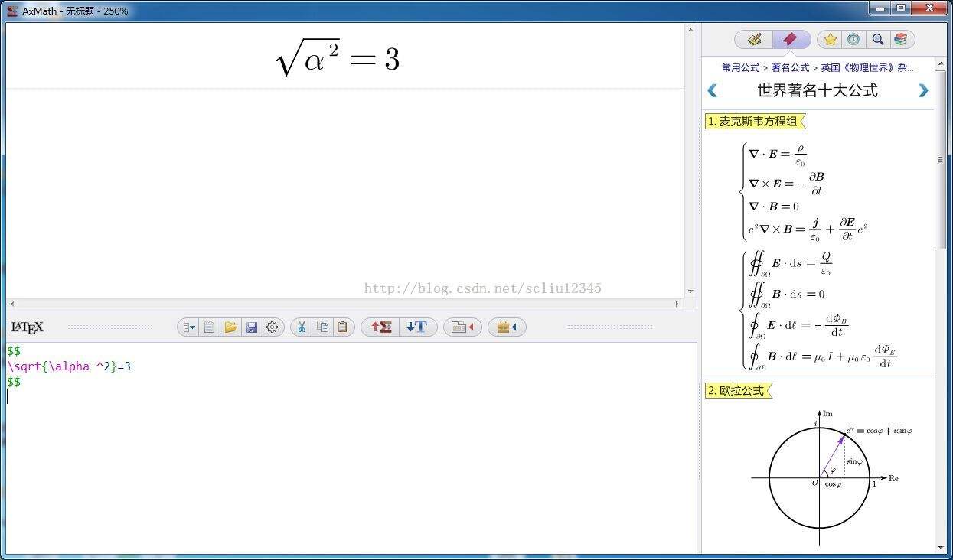This screenshot has height=560, width=953.
Task: Click the scissors cut icon
Action: (302, 327)
